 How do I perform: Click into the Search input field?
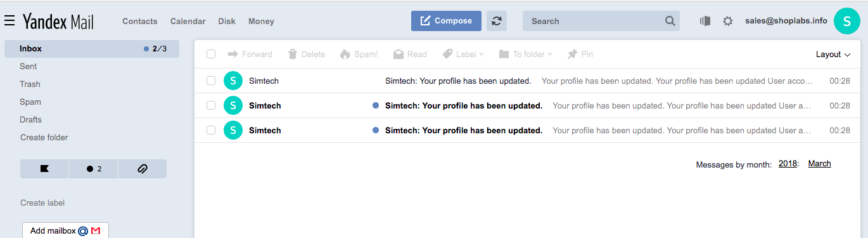click(x=594, y=21)
